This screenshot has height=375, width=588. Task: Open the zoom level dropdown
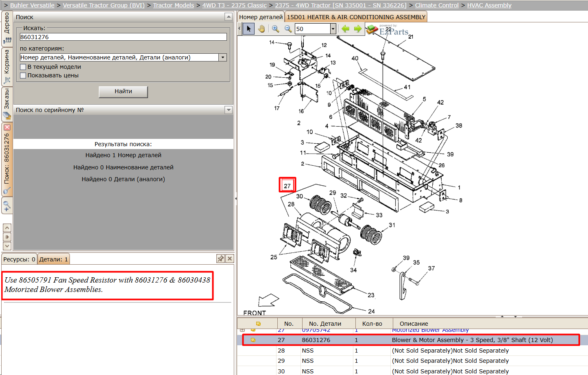(x=333, y=29)
